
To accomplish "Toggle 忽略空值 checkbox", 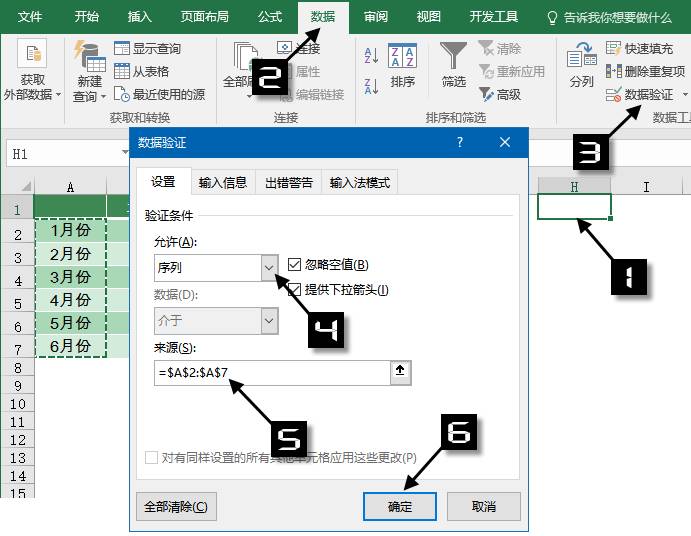I will pyautogui.click(x=294, y=264).
